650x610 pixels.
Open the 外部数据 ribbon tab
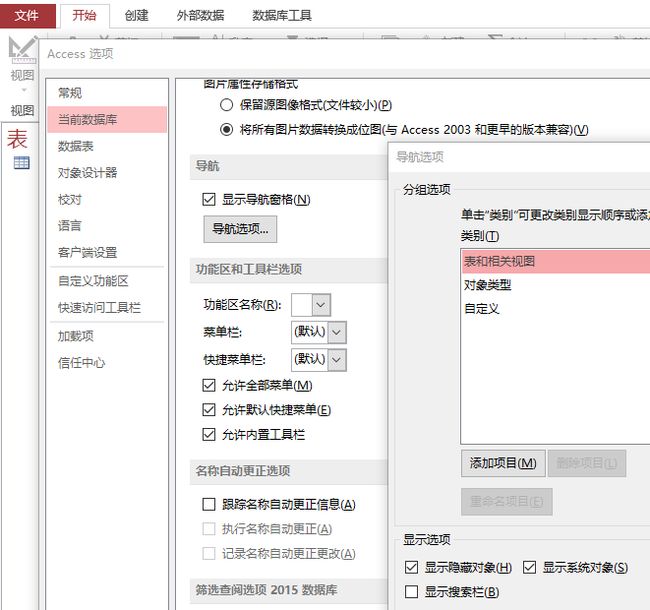tap(200, 16)
